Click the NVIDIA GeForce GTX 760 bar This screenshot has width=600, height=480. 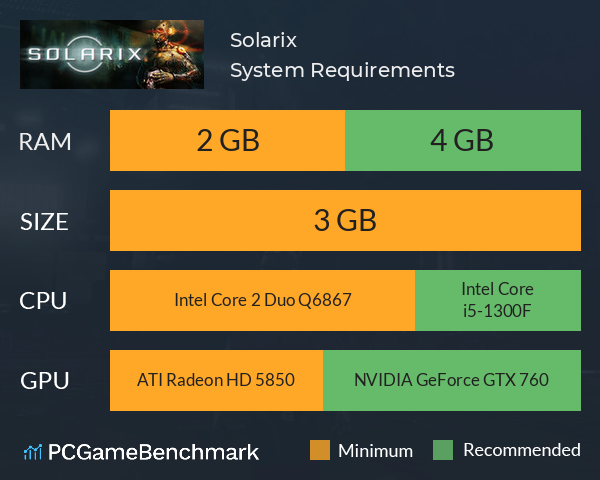tap(452, 380)
